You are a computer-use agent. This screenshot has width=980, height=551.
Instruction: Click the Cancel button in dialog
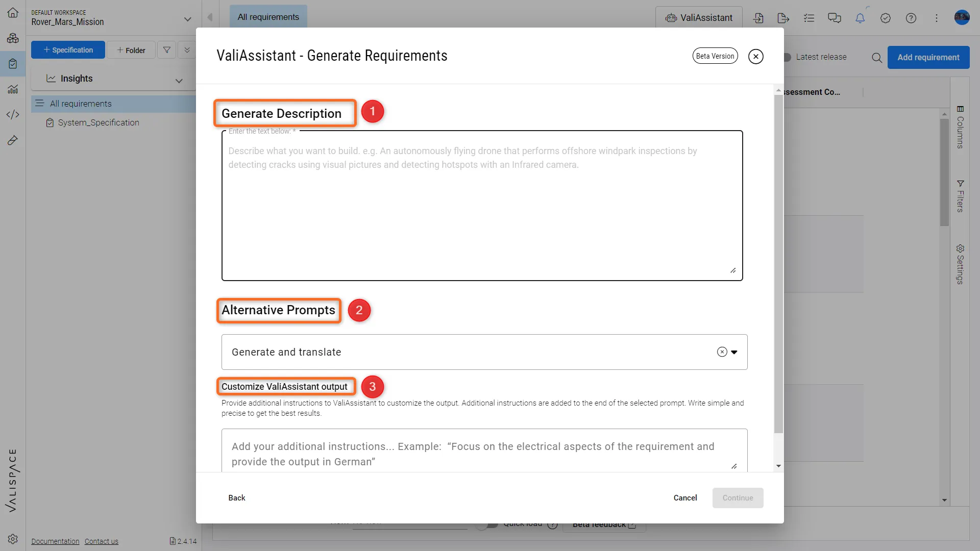(685, 498)
